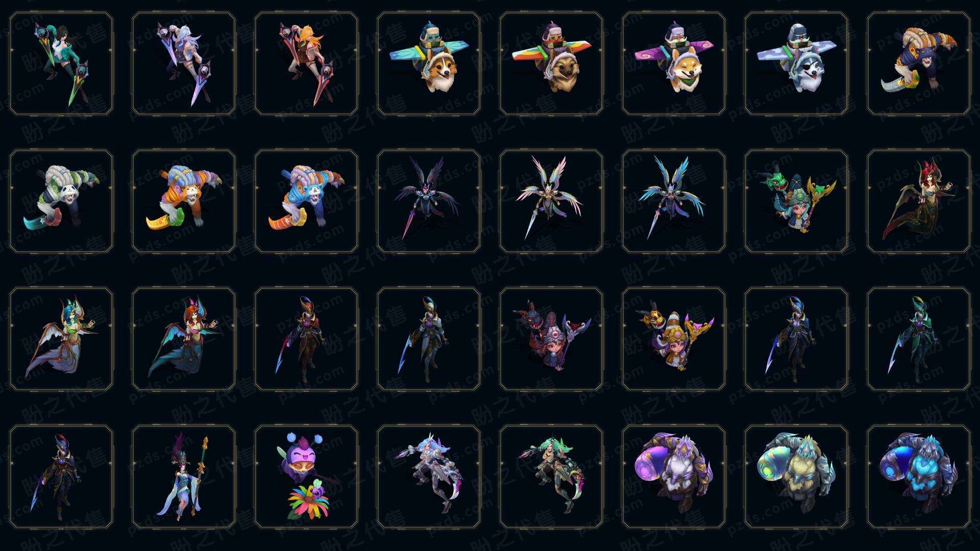Pick the husky with grey cloud wings

coord(796,63)
